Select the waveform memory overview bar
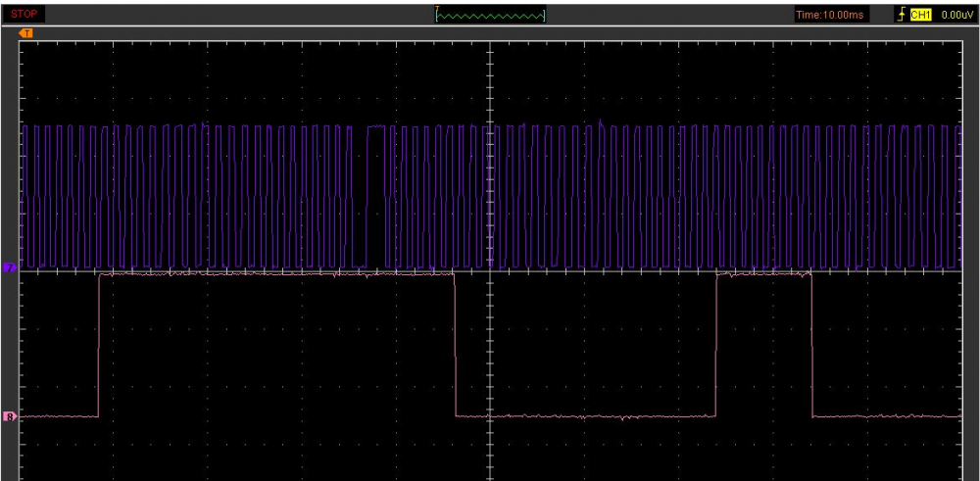Image resolution: width=980 pixels, height=481 pixels. click(490, 16)
